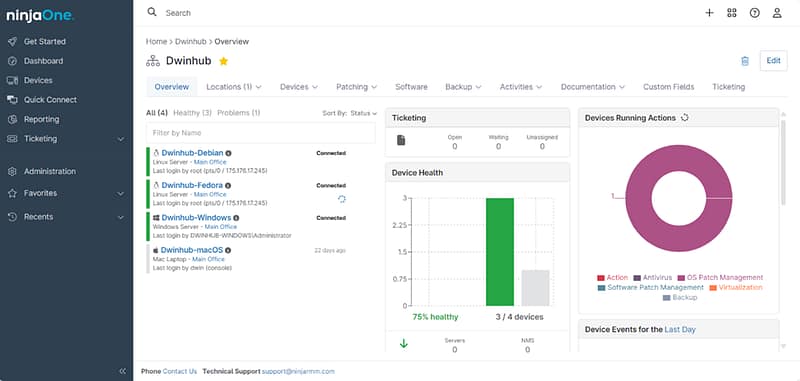Screen dimensions: 800x381
Task: Open the Dwinhub-Fedora device link
Action: pos(192,186)
